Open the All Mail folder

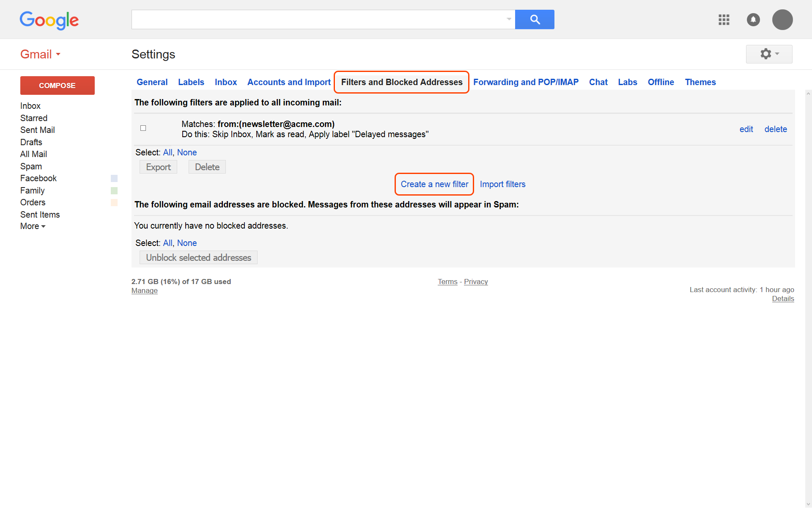[x=34, y=154]
